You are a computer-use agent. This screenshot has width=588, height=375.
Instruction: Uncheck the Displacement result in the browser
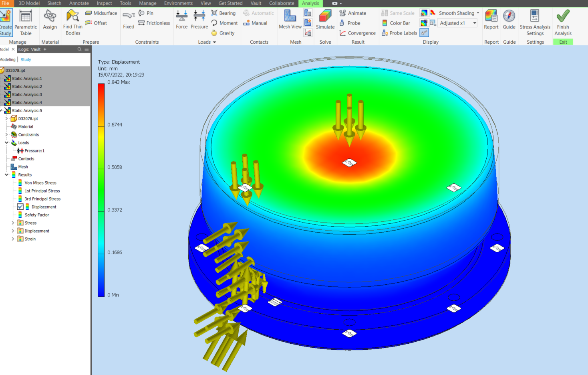20,207
